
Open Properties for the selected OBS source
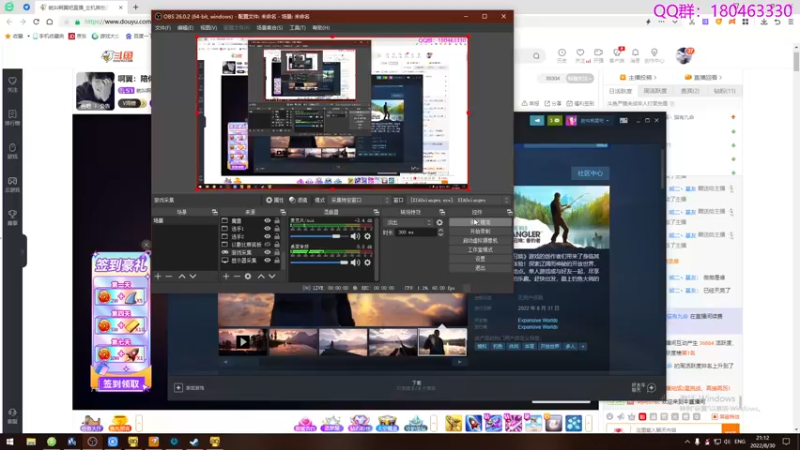point(274,200)
